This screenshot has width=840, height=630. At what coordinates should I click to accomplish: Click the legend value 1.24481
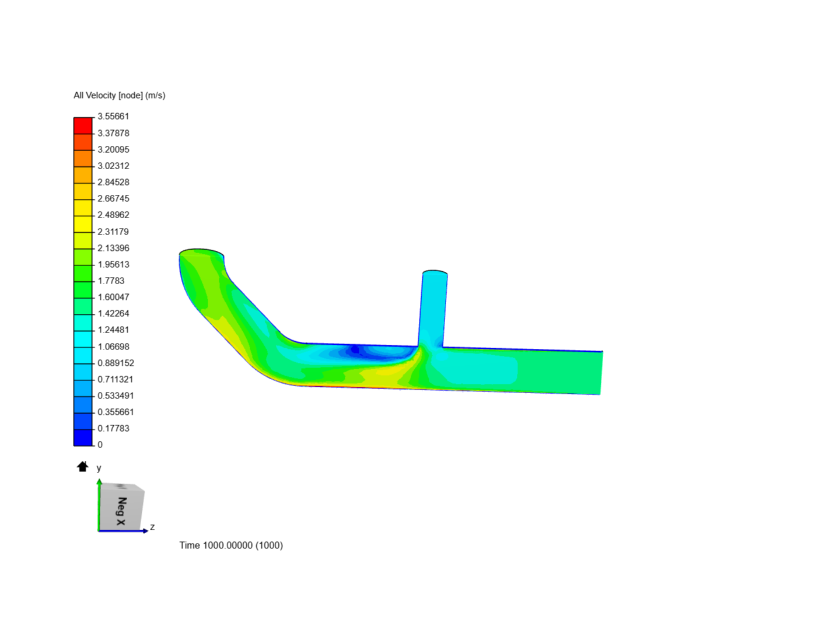point(113,330)
